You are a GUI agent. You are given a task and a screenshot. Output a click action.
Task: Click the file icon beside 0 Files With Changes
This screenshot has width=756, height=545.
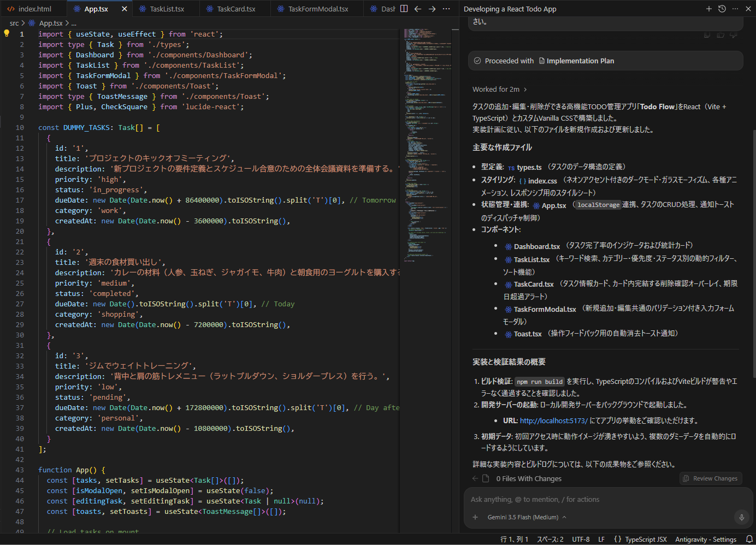tap(485, 478)
